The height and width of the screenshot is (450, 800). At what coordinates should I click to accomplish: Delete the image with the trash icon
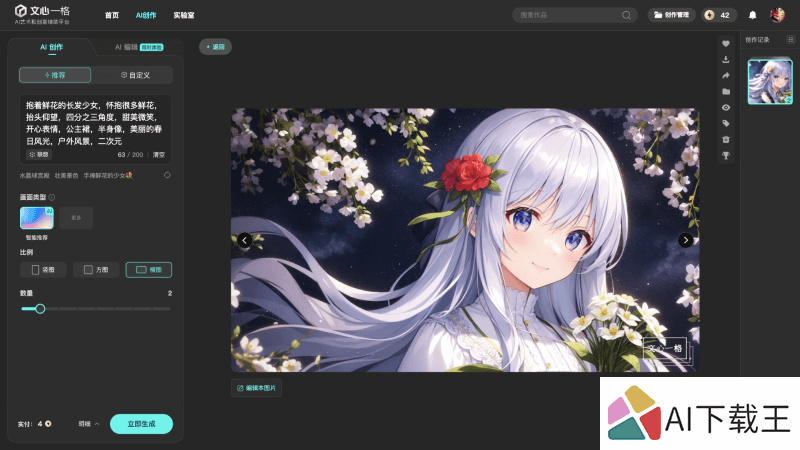pyautogui.click(x=726, y=139)
